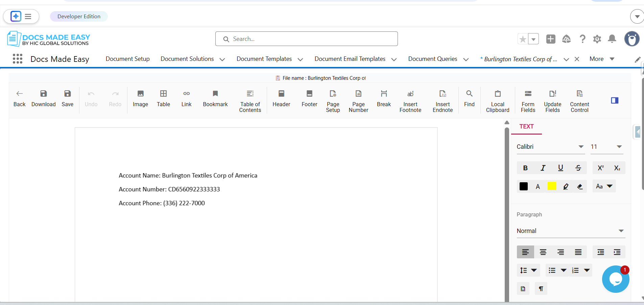Screen dimensions: 644x305
Task: Open the Find tool
Action: (x=469, y=98)
